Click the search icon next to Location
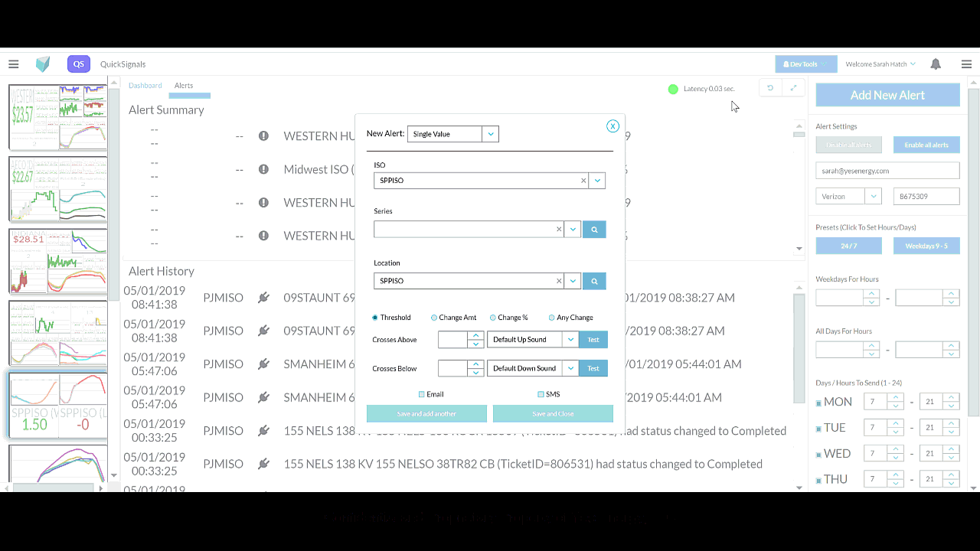Viewport: 980px width, 551px height. [594, 282]
